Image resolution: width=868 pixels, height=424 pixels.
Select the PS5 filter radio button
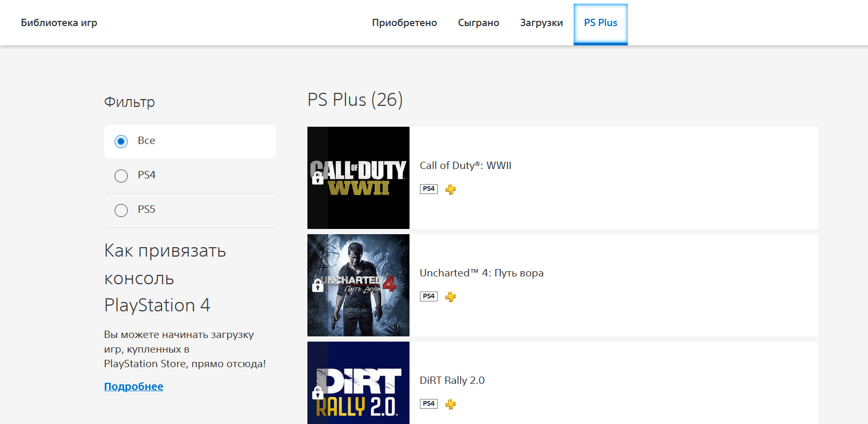click(121, 210)
